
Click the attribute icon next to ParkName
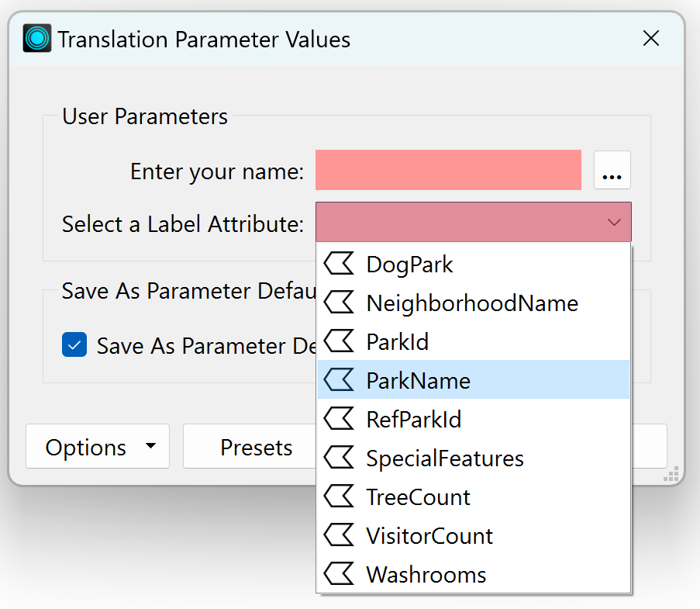point(339,380)
